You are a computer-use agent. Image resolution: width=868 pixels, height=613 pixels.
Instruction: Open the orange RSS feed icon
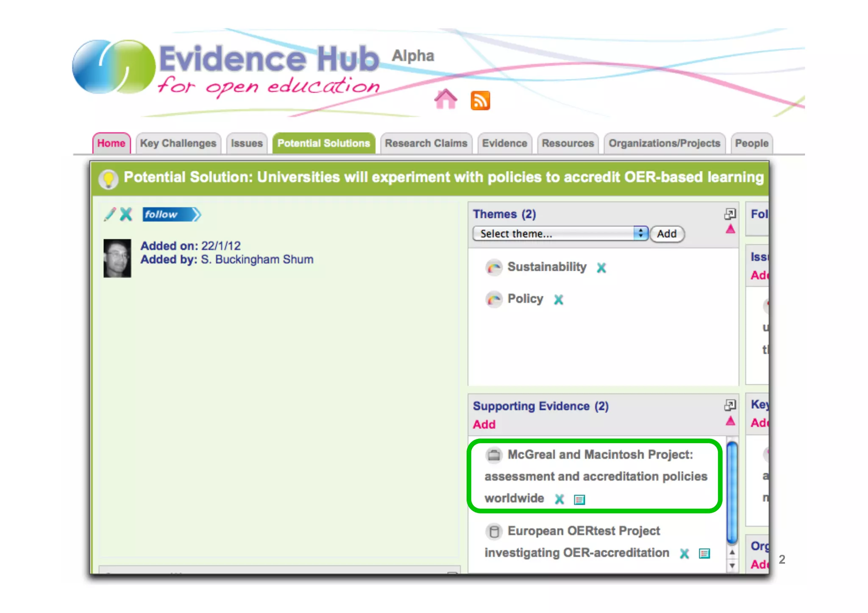point(480,101)
